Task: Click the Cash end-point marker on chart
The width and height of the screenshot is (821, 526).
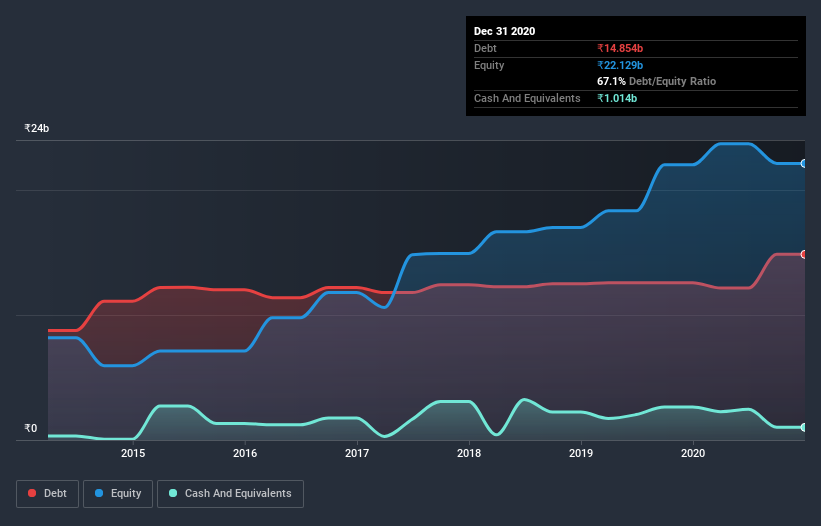Action: click(804, 428)
